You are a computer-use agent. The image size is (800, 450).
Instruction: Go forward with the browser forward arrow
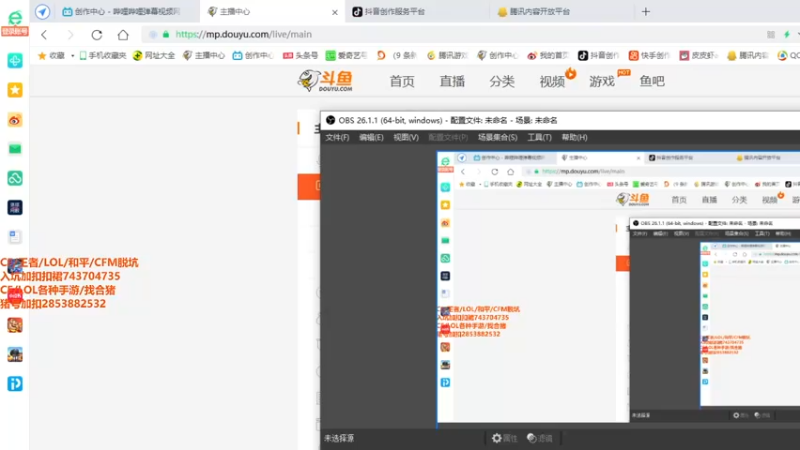(x=70, y=35)
